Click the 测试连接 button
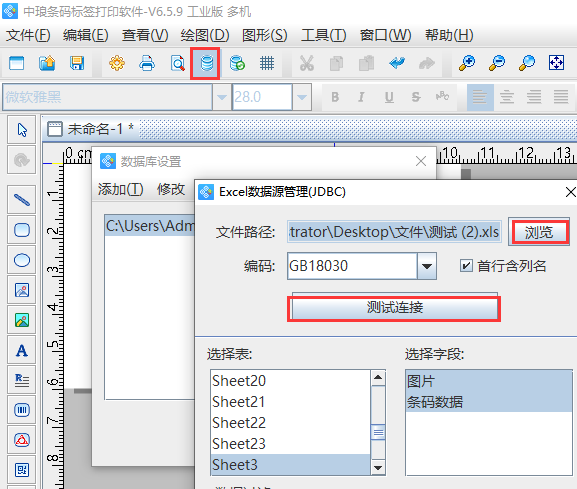Image resolution: width=577 pixels, height=489 pixels. coord(394,307)
